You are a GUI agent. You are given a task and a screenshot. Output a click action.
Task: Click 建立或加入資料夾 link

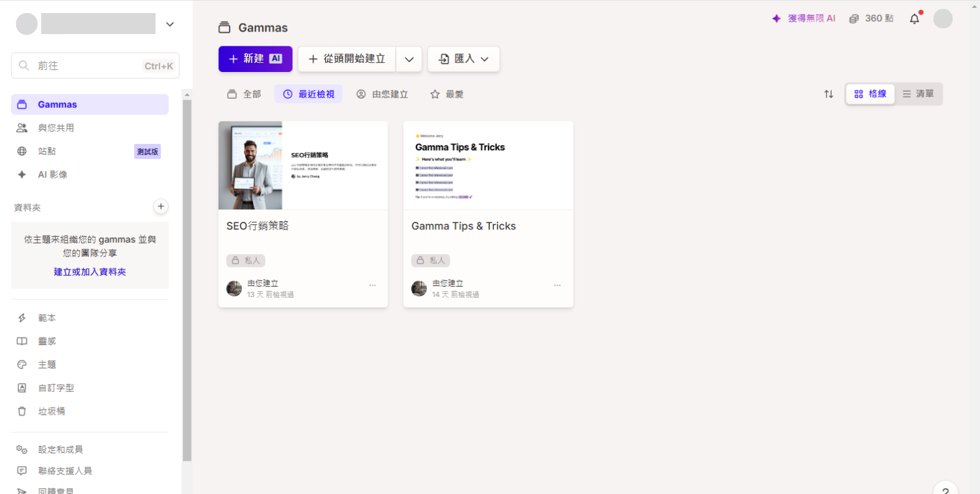point(90,272)
